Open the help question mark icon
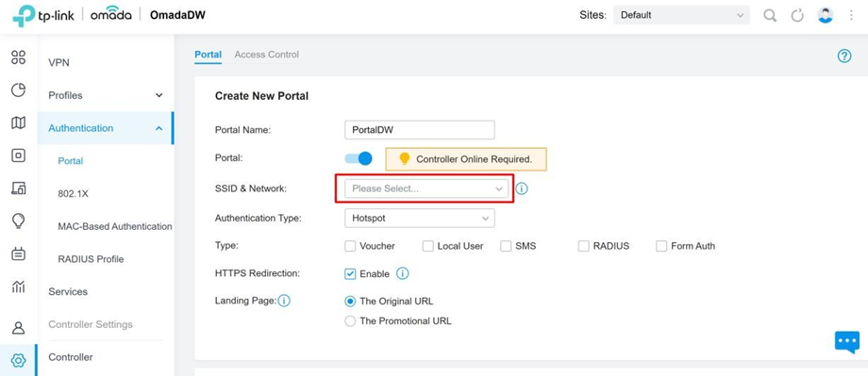Screen dimensions: 868x376 tap(844, 56)
